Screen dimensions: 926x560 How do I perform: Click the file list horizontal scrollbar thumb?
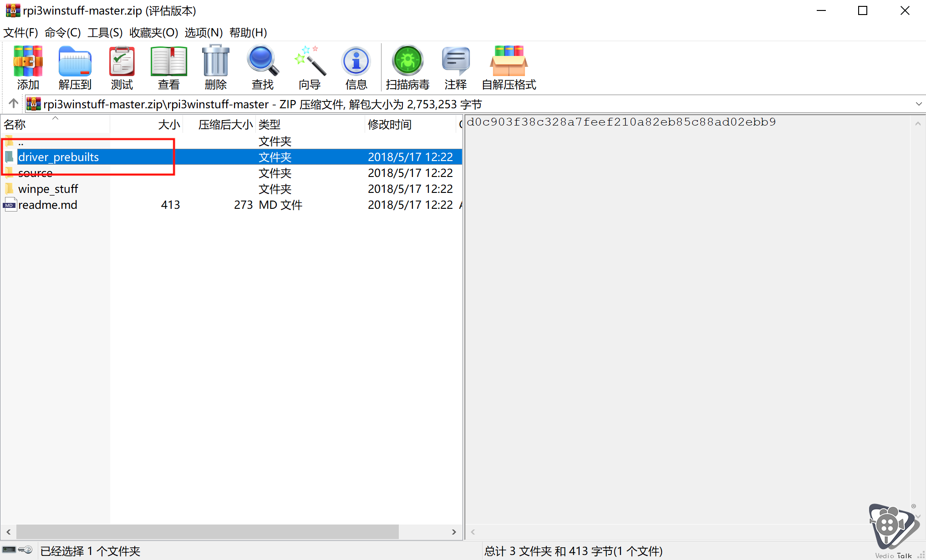(208, 531)
